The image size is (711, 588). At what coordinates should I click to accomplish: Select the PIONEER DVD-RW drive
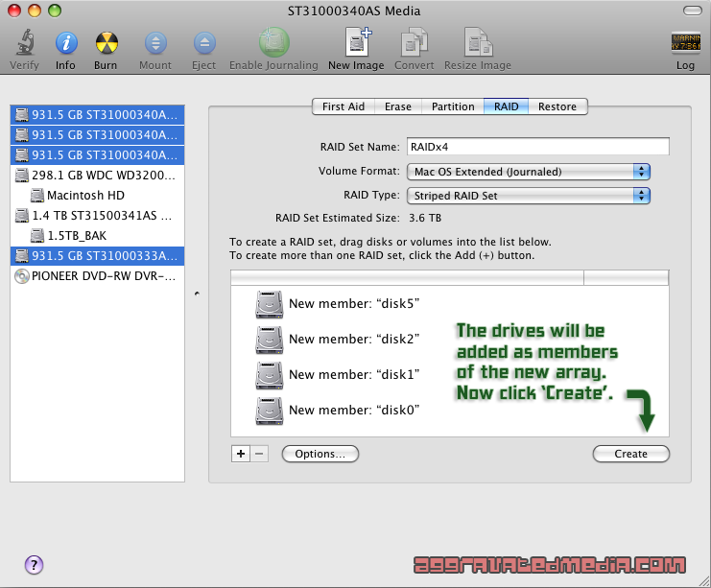coord(97,276)
